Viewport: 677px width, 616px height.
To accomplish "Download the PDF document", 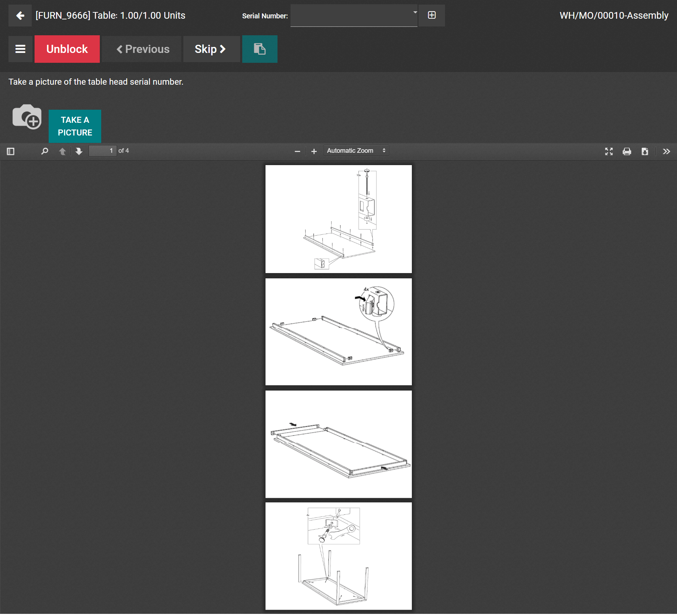I will [645, 151].
